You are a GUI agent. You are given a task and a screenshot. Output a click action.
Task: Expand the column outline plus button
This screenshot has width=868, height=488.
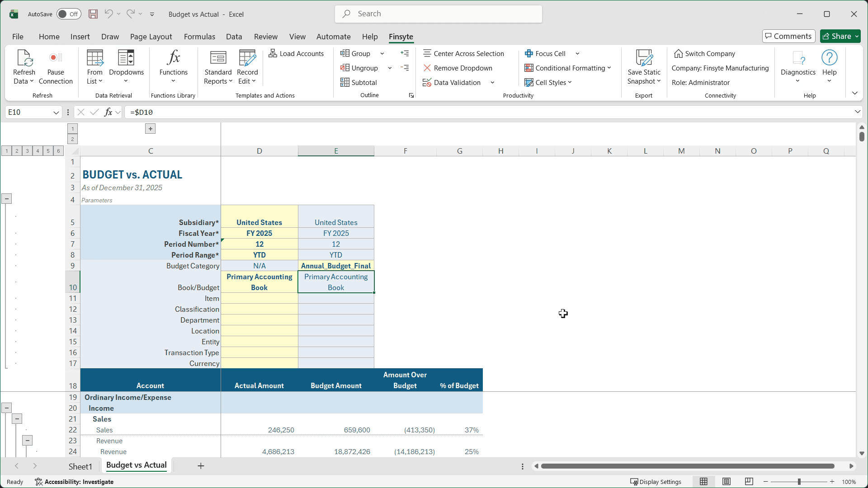[x=151, y=129]
